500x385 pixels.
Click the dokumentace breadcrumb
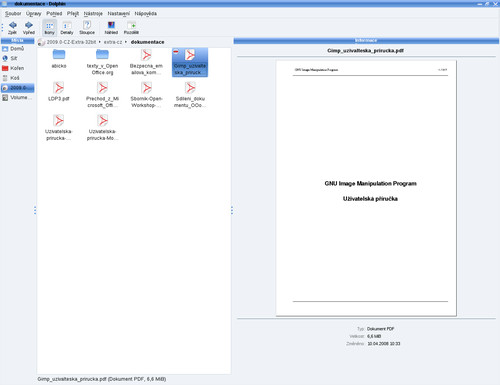(147, 42)
